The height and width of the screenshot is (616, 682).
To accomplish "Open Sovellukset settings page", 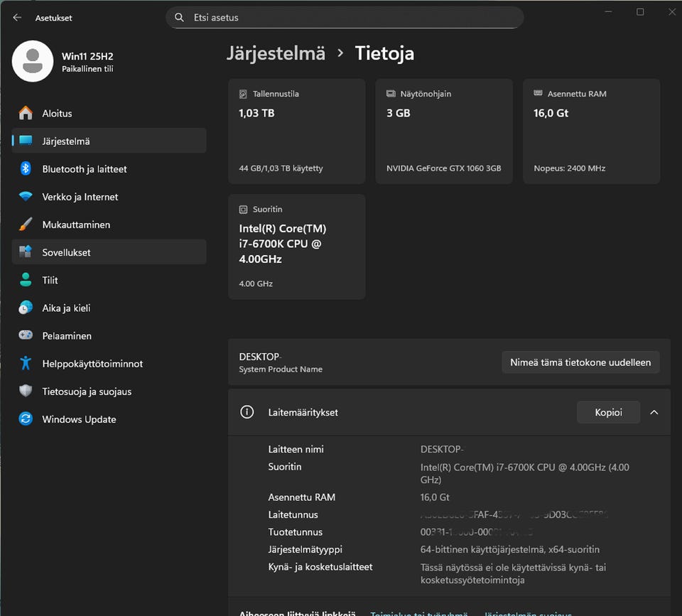I will [109, 252].
